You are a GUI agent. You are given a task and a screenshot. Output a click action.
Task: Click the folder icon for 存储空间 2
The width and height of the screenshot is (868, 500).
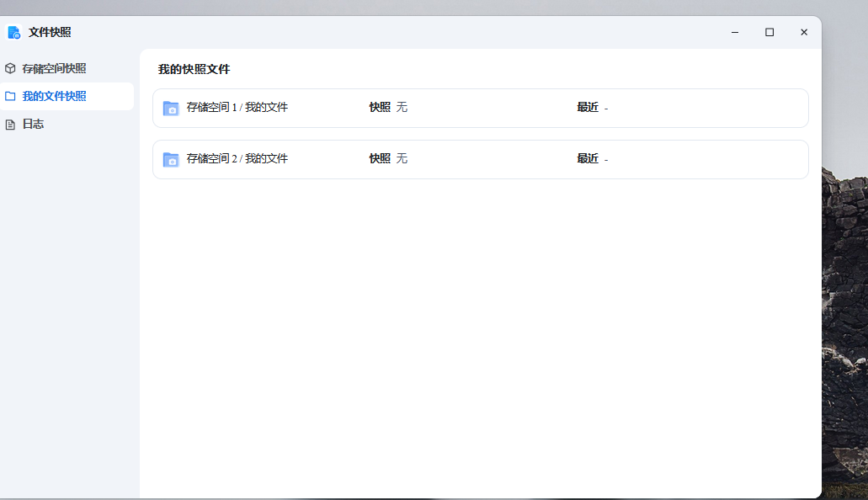171,159
